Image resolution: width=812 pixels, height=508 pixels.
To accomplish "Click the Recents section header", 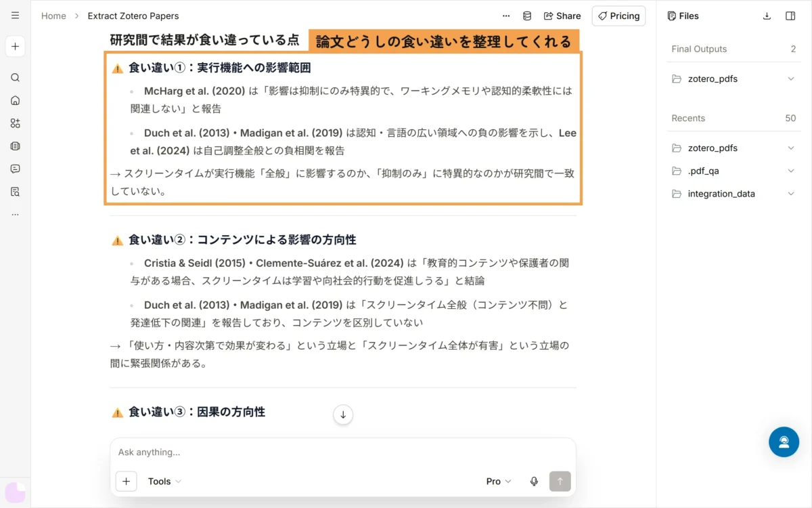I will (688, 118).
